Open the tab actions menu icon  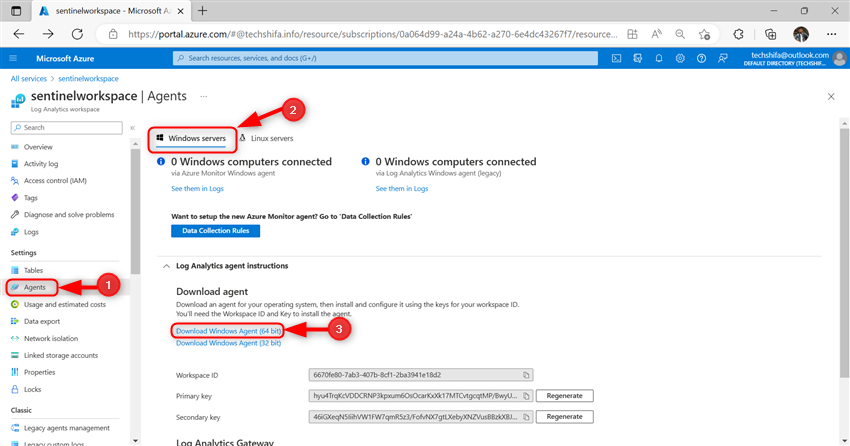point(16,11)
